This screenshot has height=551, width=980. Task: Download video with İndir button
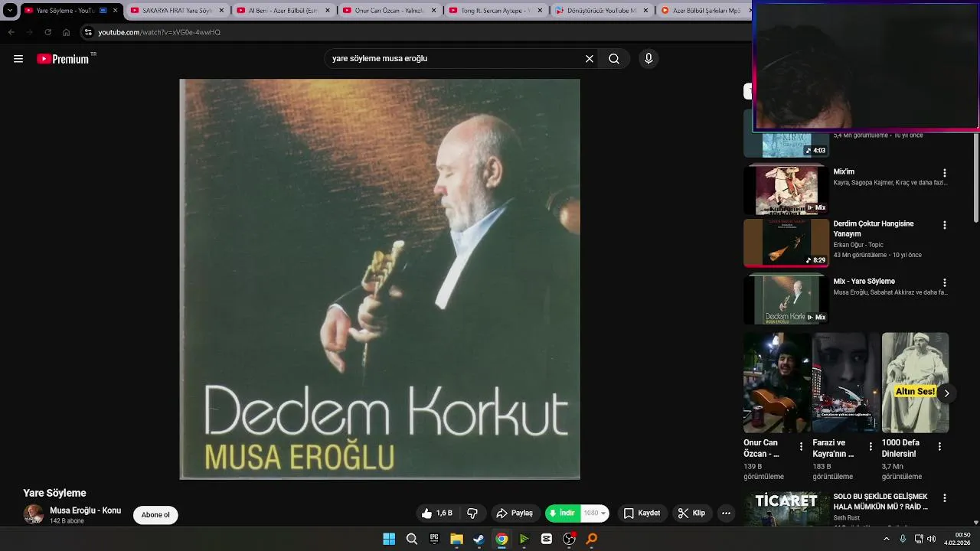tap(563, 514)
